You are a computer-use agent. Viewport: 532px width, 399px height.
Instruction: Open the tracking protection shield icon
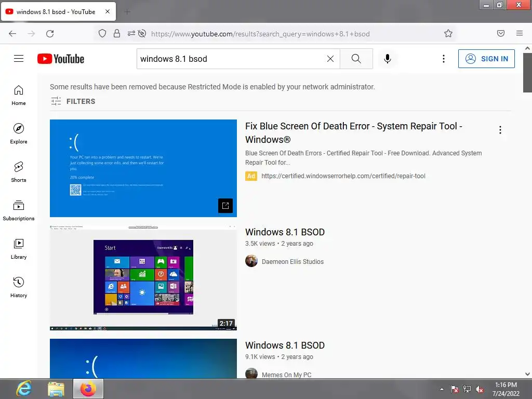(102, 33)
